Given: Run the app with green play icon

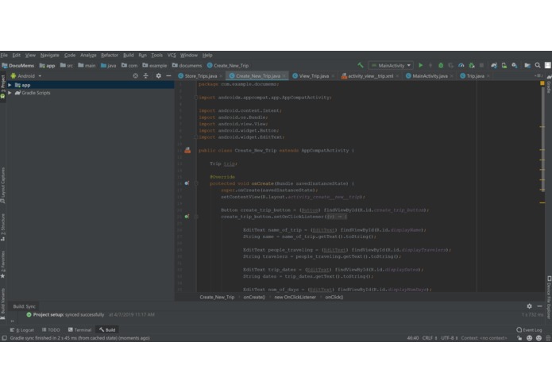Looking at the screenshot, I should 420,65.
